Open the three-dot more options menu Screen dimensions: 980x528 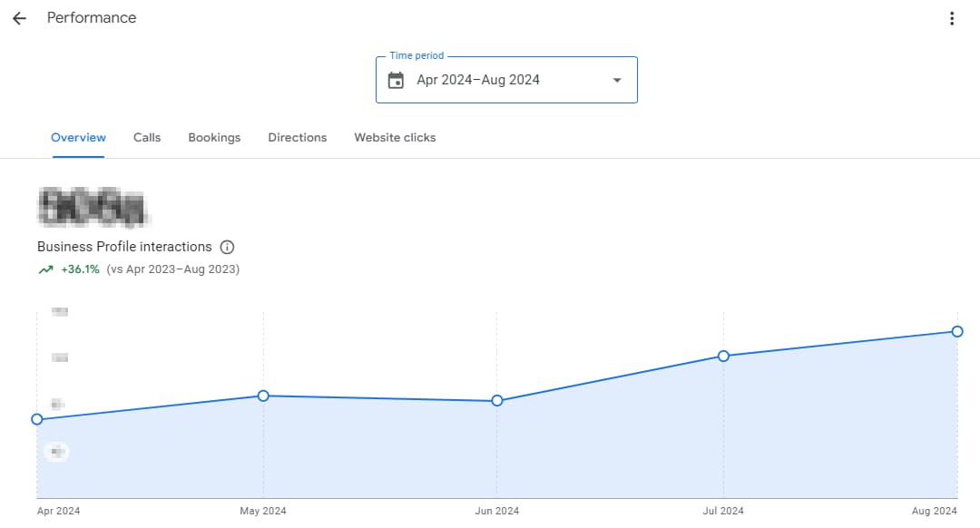(951, 18)
